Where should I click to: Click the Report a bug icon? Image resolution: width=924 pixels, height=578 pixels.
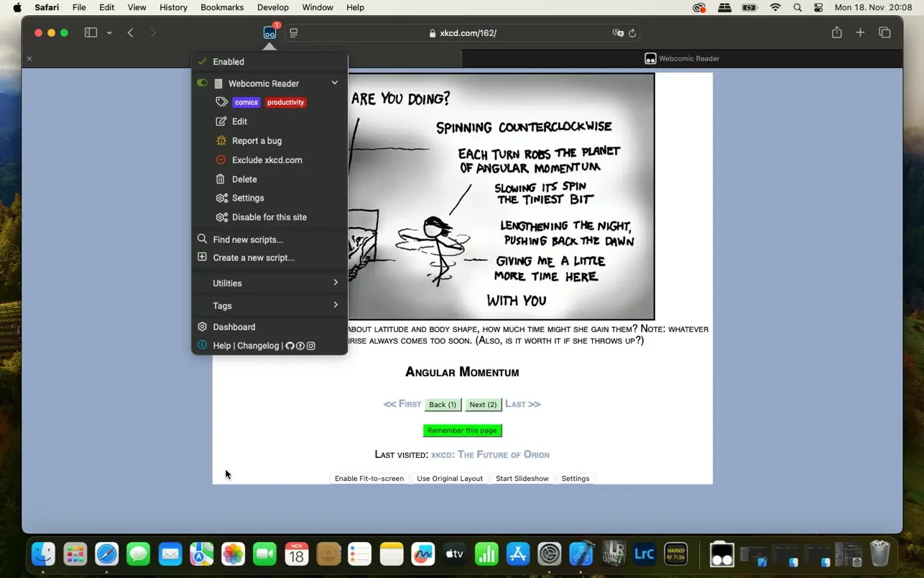[x=221, y=141]
